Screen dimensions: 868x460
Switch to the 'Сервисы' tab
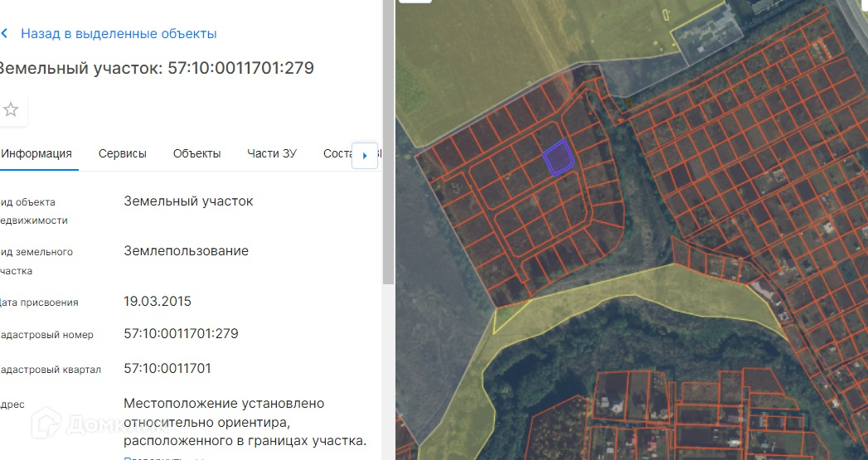click(x=123, y=153)
